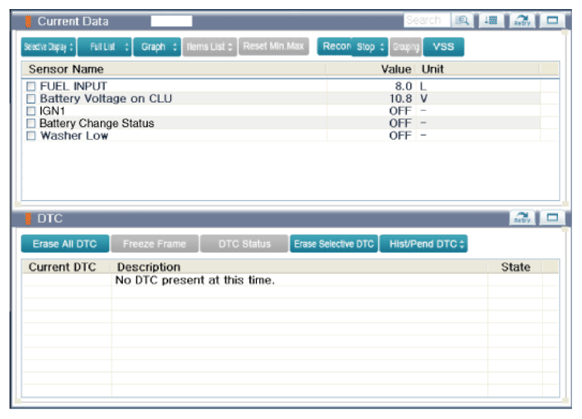The height and width of the screenshot is (419, 582).
Task: Click the window expand icon in Current Data header
Action: (552, 20)
